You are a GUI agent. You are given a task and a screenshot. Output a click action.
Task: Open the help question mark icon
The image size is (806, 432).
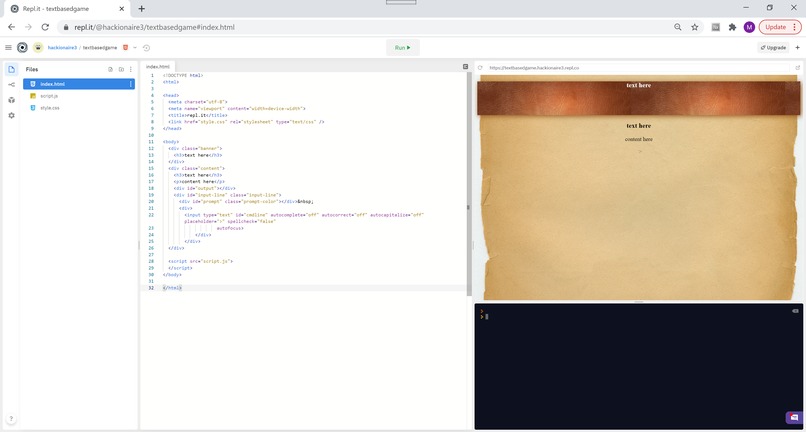coord(11,419)
